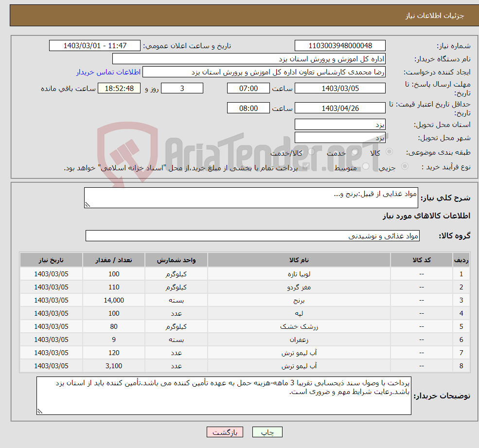Click the request creator name field
This screenshot has width=479, height=448.
click(x=264, y=72)
